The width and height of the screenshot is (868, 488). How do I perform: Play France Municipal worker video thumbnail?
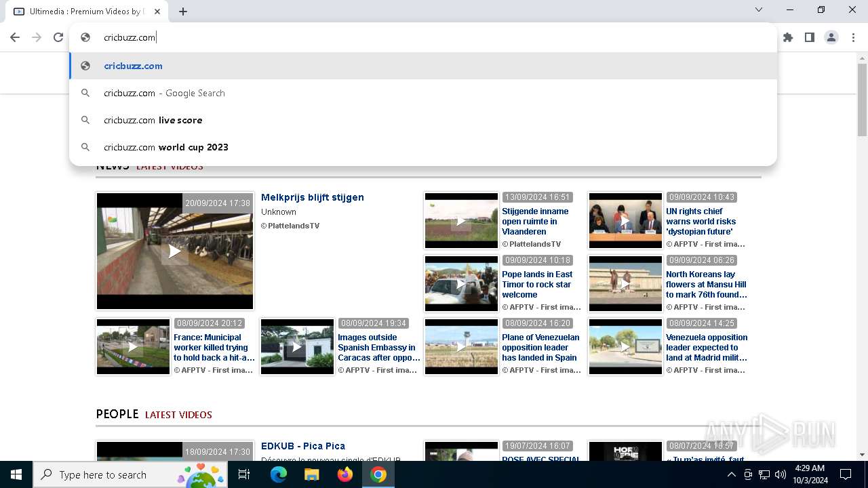(x=133, y=346)
